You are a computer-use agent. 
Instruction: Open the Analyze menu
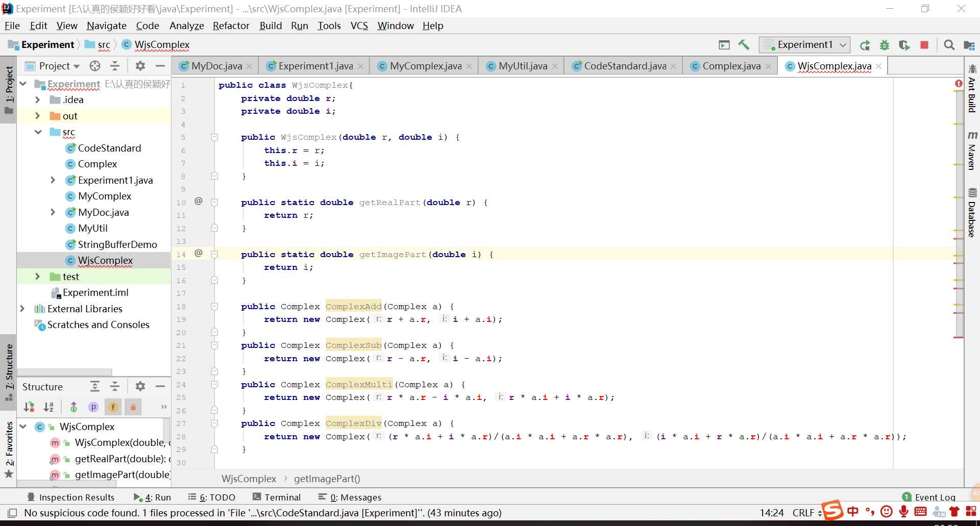pos(186,26)
